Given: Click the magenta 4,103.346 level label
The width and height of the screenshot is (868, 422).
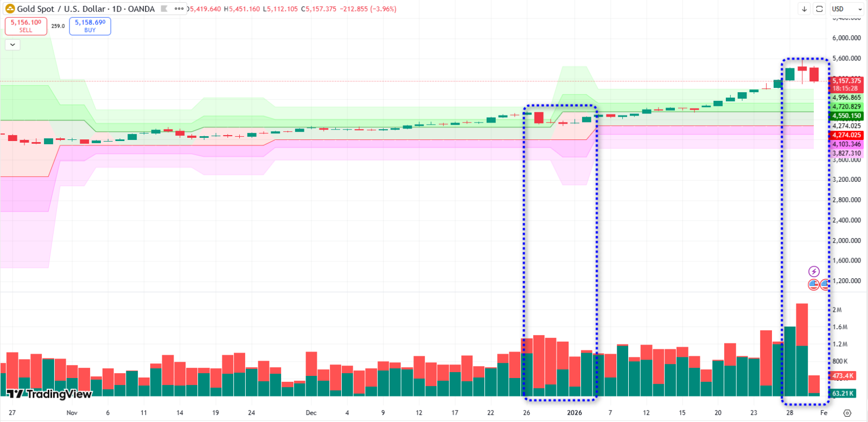Looking at the screenshot, I should pyautogui.click(x=846, y=144).
